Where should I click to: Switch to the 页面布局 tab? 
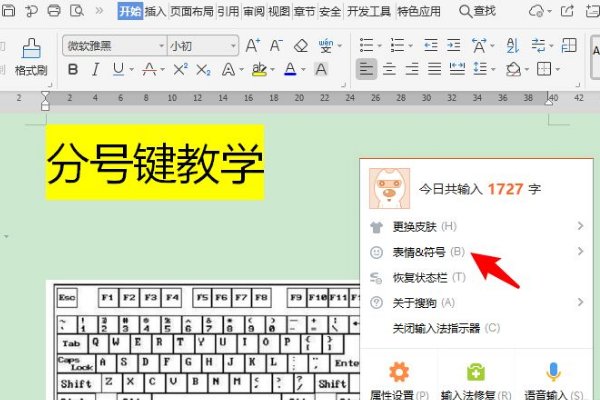click(192, 11)
